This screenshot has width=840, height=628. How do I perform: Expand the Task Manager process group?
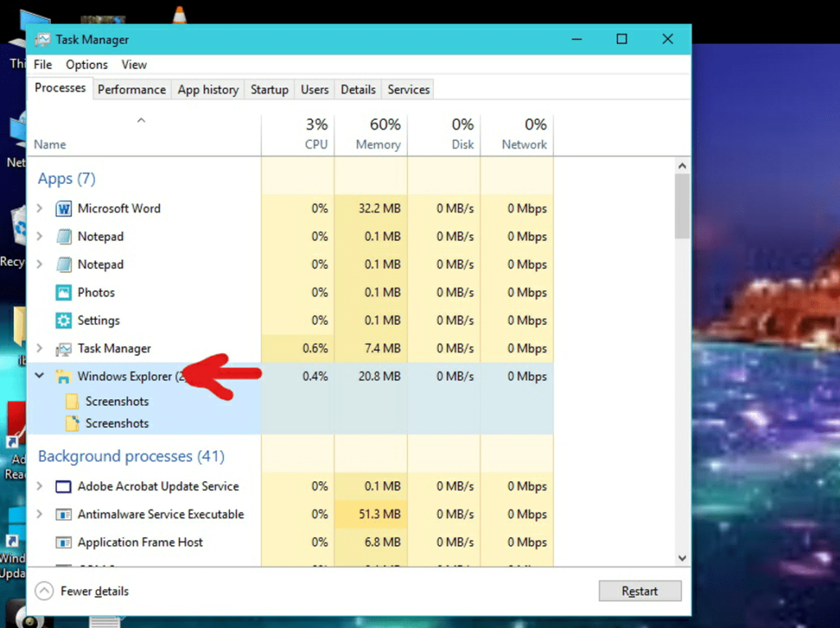39,348
